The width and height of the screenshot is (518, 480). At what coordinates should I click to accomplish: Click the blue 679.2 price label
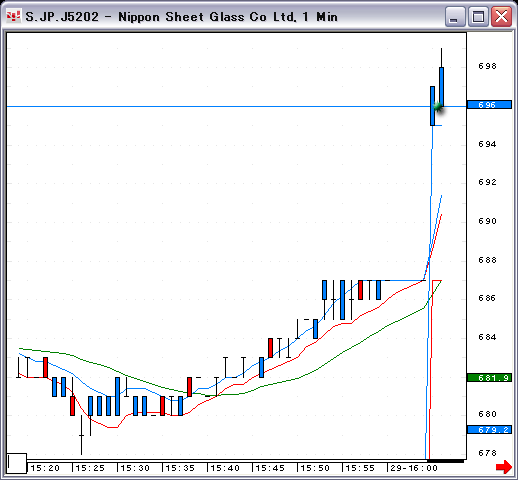[489, 430]
